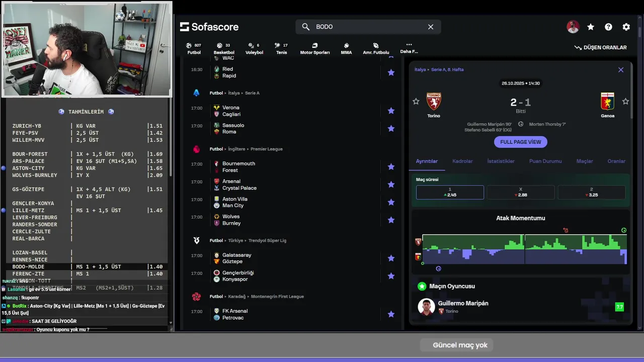Viewport: 644px width, 362px height.
Task: Toggle favorite star for Wolves - Burnley
Action: click(x=391, y=220)
